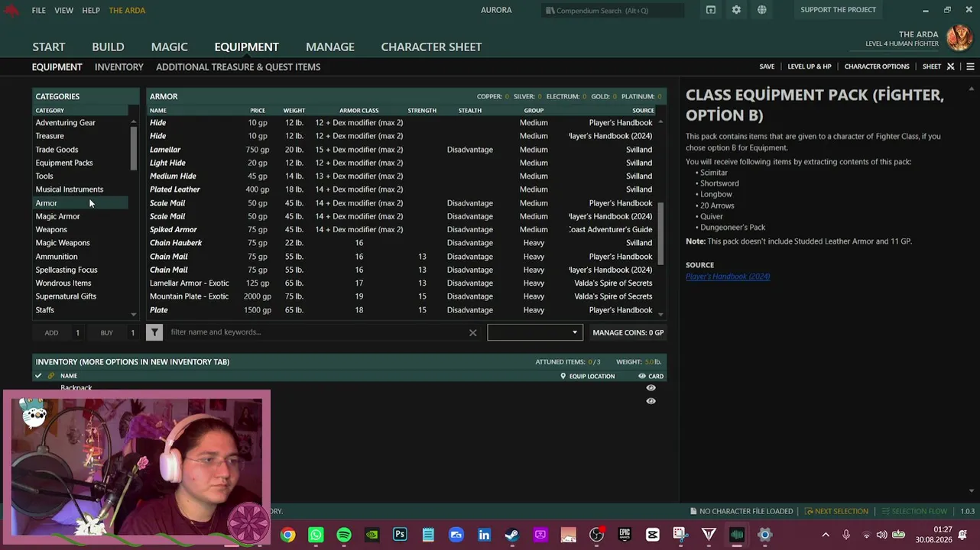Open the dropdown next to Manage Coins

click(x=535, y=332)
